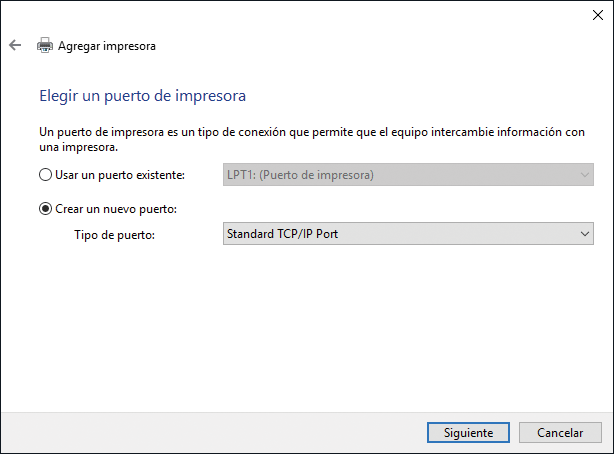Screen dimensions: 614x454
Task: Click the 'Usar un puerto existente:' label text
Action: coord(120,175)
